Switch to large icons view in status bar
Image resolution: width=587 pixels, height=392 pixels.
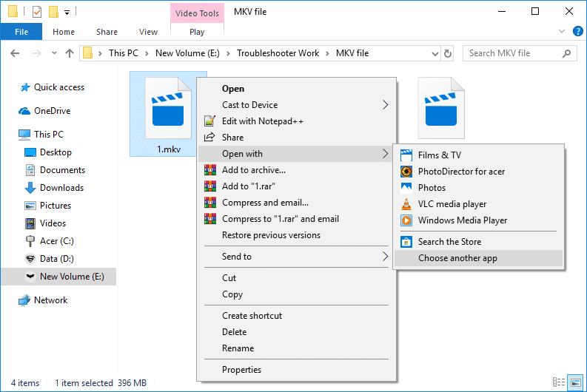[575, 383]
